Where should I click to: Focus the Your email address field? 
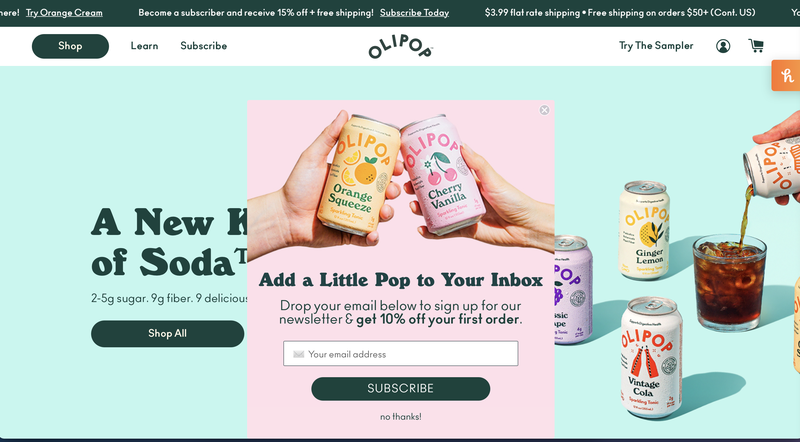401,354
